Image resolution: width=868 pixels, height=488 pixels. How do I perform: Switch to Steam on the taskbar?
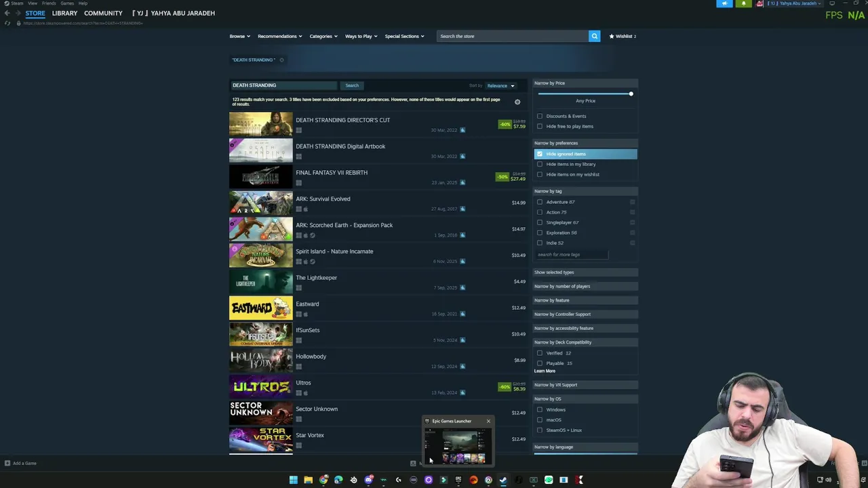pos(503,480)
